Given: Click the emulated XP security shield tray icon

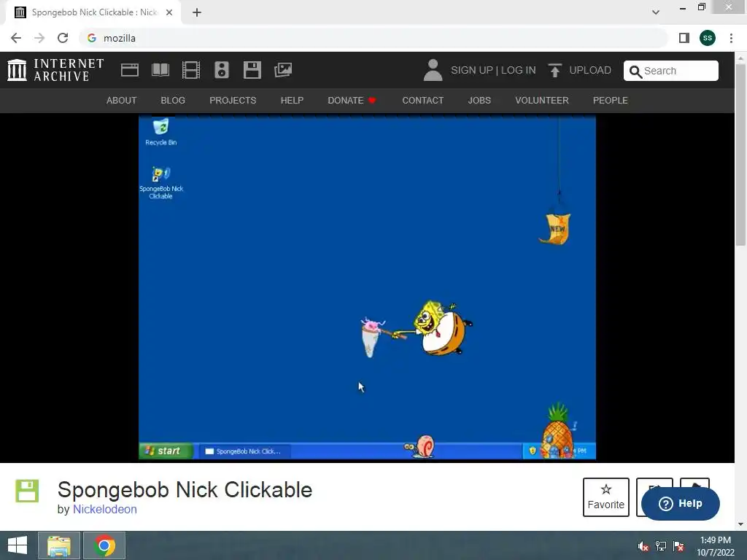Looking at the screenshot, I should pyautogui.click(x=532, y=451).
